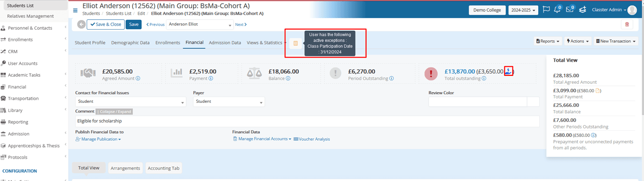Click the active exceptions note icon
The width and height of the screenshot is (644, 181).
tap(295, 43)
